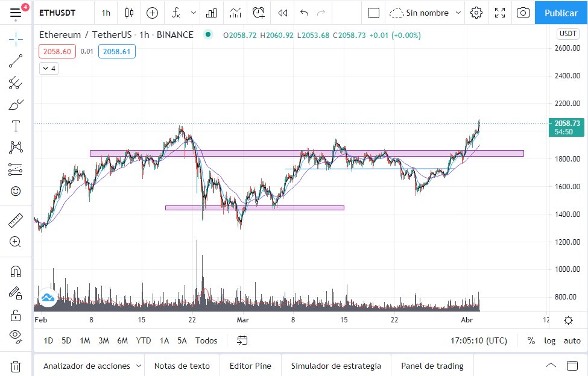This screenshot has height=376, width=588.
Task: Open the ETHUSDT symbol search
Action: click(x=57, y=13)
